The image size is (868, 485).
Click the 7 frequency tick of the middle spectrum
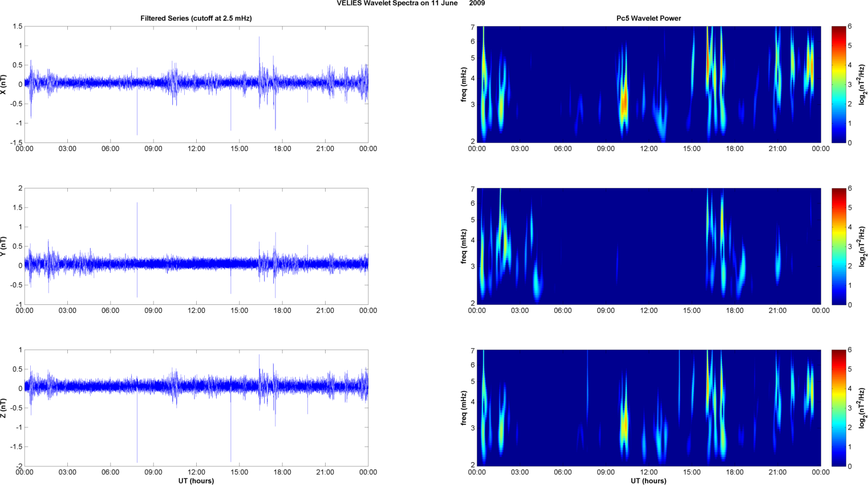pyautogui.click(x=473, y=189)
